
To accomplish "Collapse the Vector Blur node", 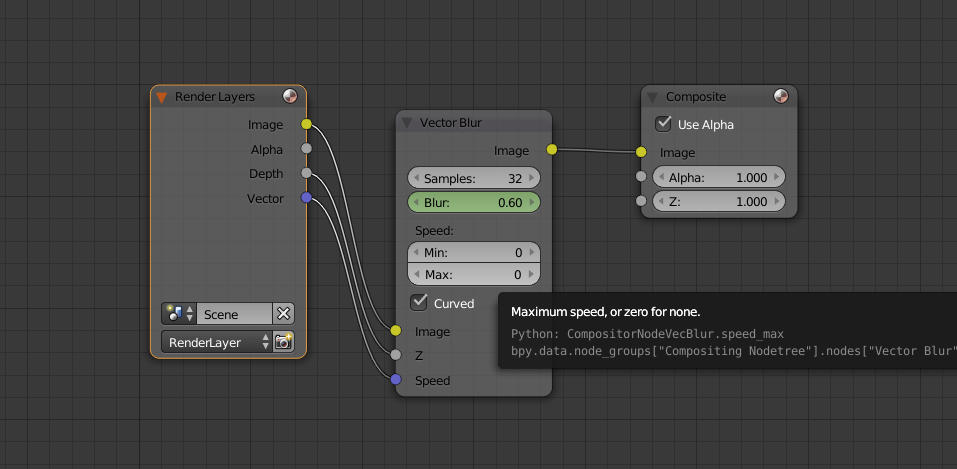I will point(407,123).
